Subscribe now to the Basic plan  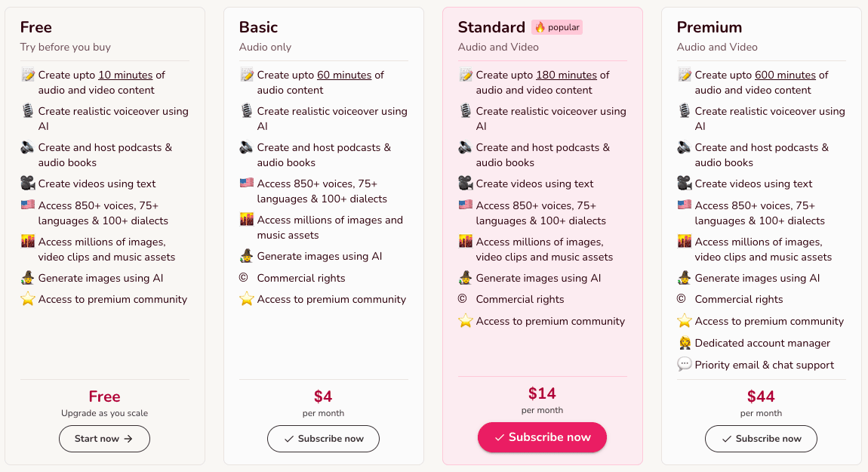point(323,439)
